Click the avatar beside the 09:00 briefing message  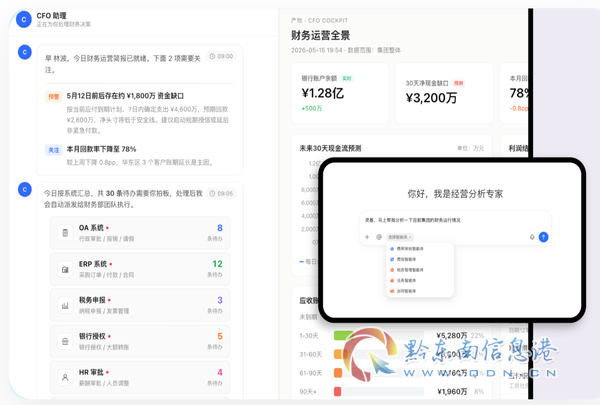tap(25, 52)
